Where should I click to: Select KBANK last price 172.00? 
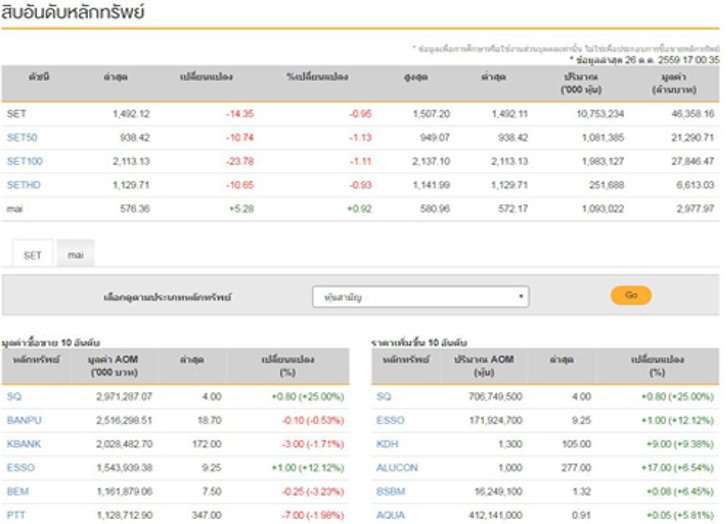(207, 444)
